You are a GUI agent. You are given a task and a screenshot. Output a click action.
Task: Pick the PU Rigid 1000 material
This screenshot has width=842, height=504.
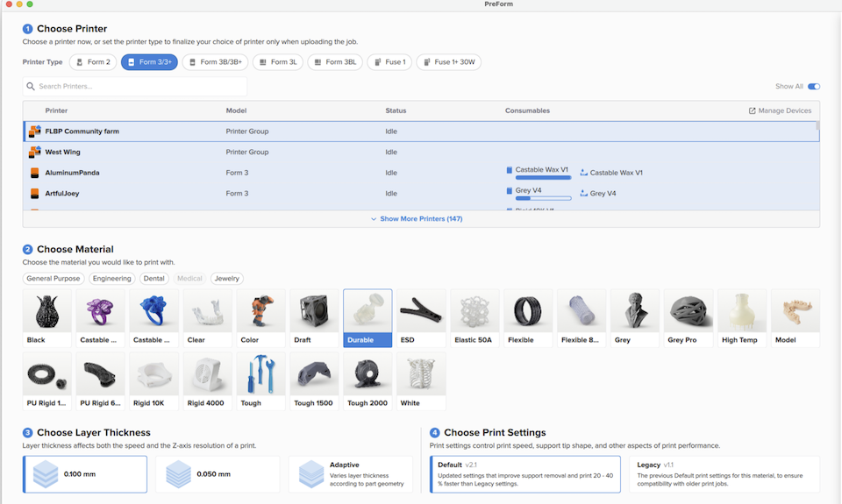tap(46, 381)
